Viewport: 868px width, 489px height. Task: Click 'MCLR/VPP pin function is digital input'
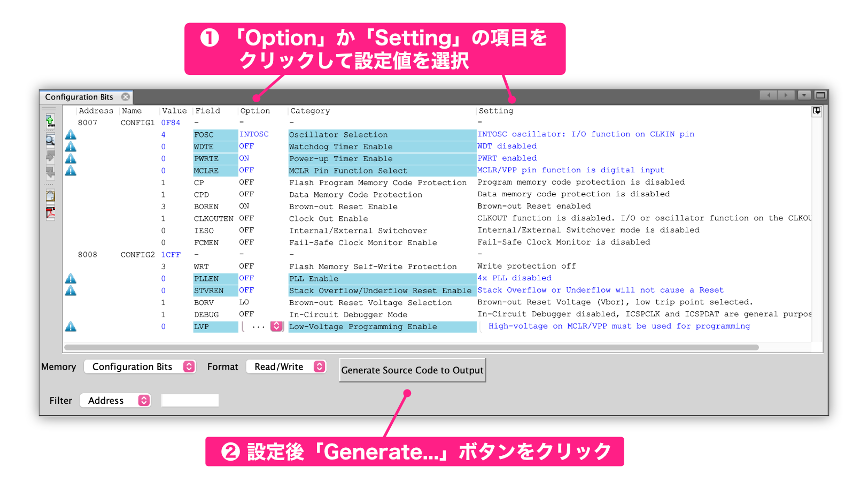tap(571, 170)
